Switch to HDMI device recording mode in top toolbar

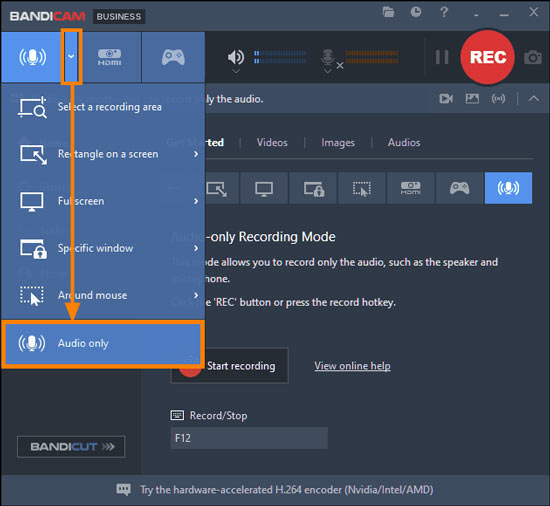coord(109,57)
